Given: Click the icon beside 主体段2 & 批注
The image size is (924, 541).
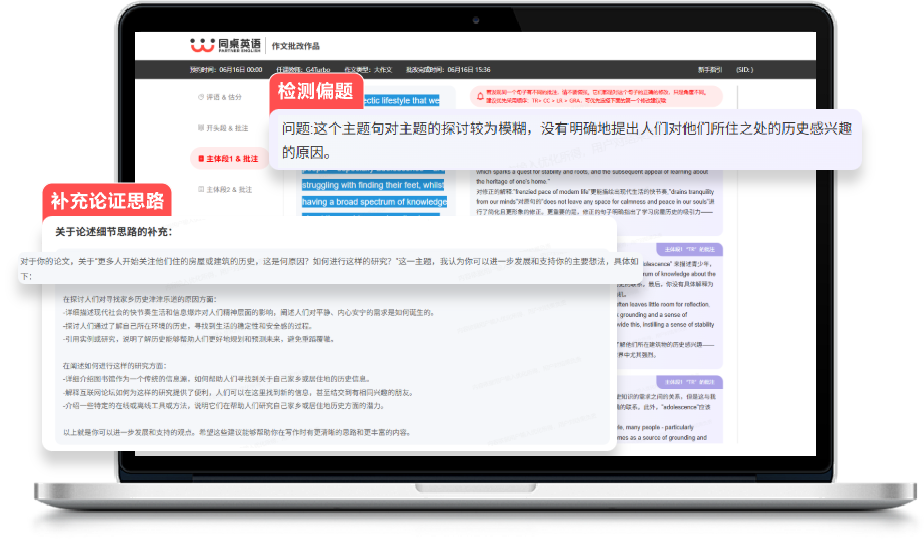Looking at the screenshot, I should (200, 188).
